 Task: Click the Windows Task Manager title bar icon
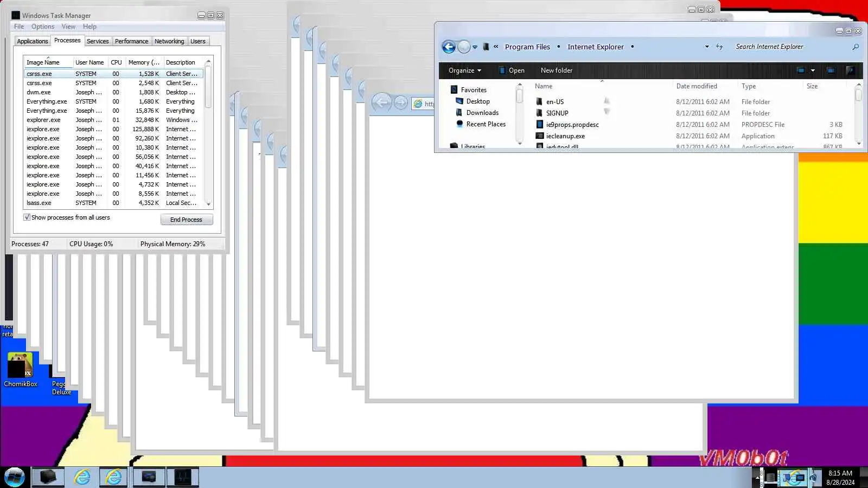pos(16,15)
